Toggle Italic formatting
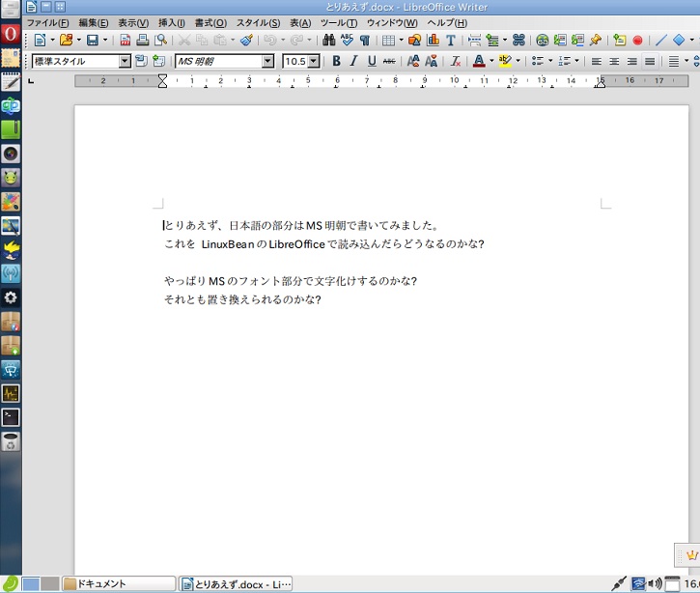 354,61
